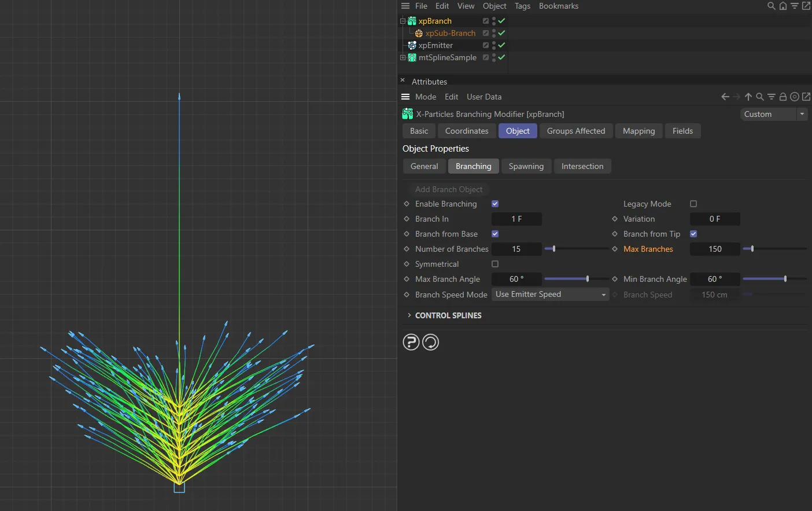Click the Max Branches keyframe diamond
Viewport: 812px width, 511px height.
[x=615, y=249]
